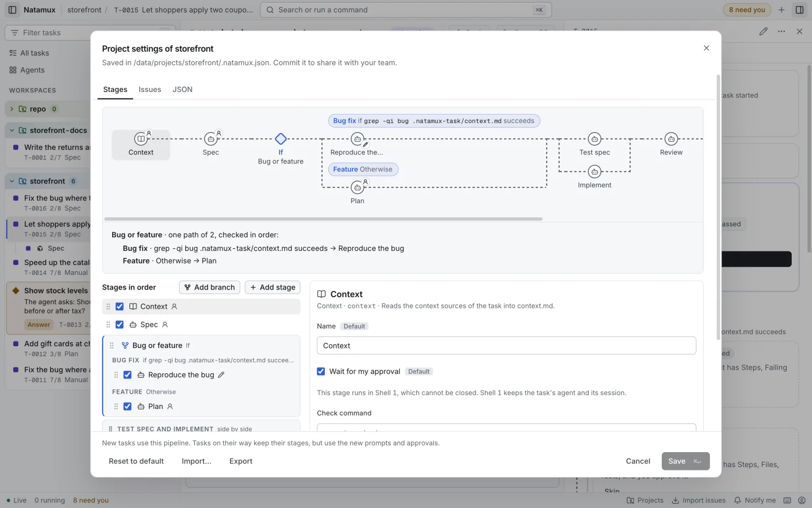Select the Test spec diagram node
The width and height of the screenshot is (812, 508).
594,145
